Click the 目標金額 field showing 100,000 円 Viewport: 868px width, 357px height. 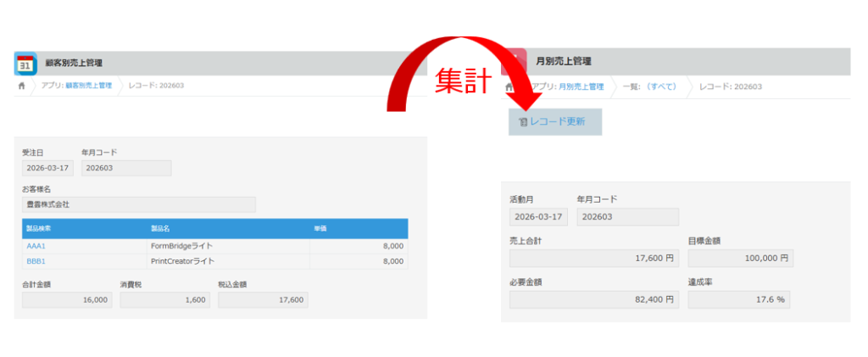[x=740, y=258]
